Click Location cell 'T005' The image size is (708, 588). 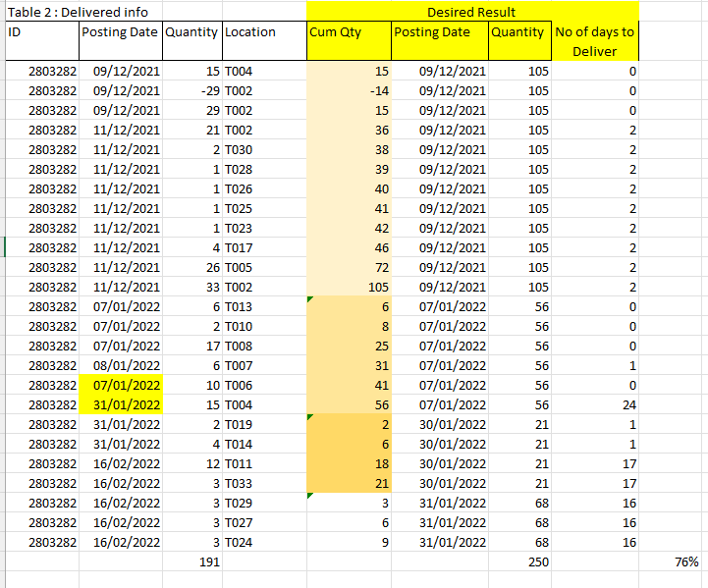click(264, 267)
